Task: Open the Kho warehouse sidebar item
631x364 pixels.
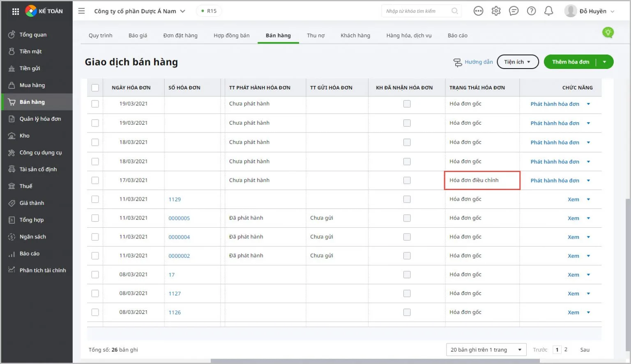Action: coord(25,136)
